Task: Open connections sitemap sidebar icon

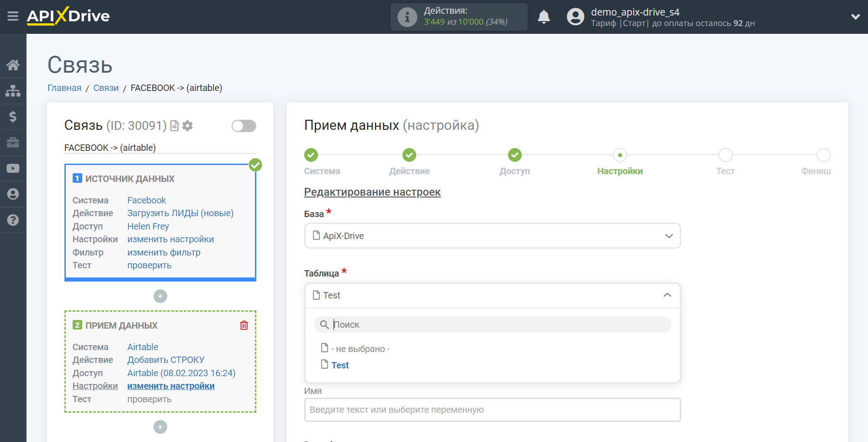Action: pos(13,91)
